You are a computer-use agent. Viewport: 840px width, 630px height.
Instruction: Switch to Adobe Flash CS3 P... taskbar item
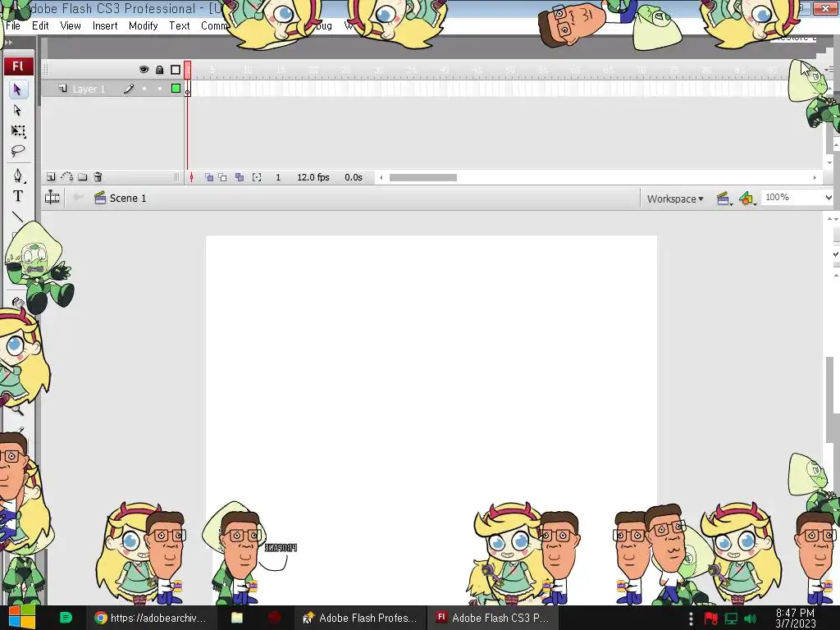pyautogui.click(x=493, y=618)
